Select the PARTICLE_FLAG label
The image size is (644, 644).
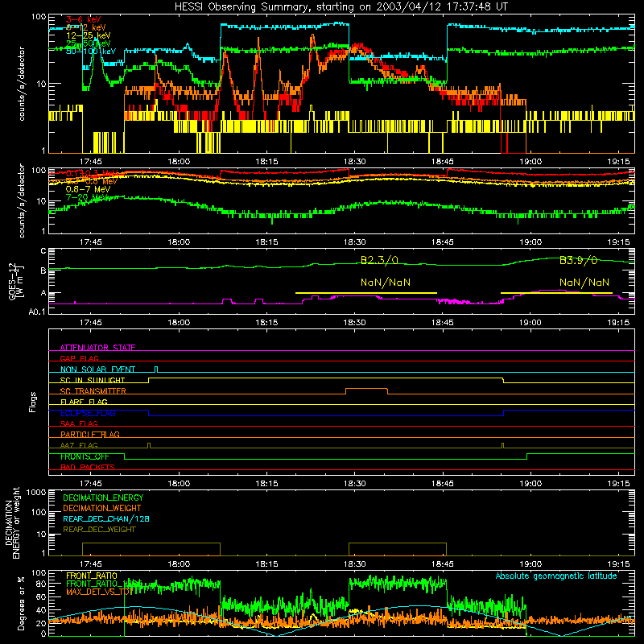(x=90, y=435)
